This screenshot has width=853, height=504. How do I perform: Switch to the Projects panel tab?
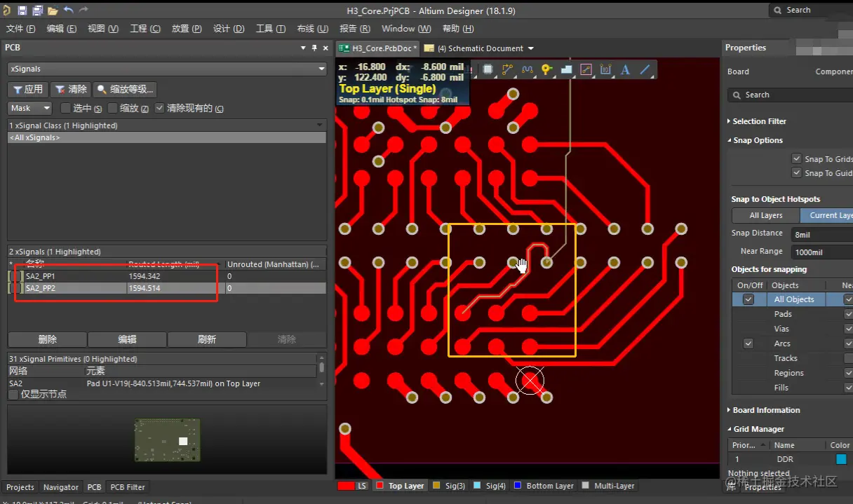pos(20,487)
